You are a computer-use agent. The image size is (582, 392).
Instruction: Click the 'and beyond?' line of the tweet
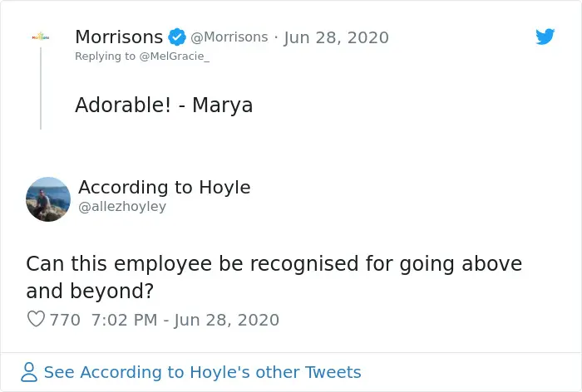click(x=90, y=292)
